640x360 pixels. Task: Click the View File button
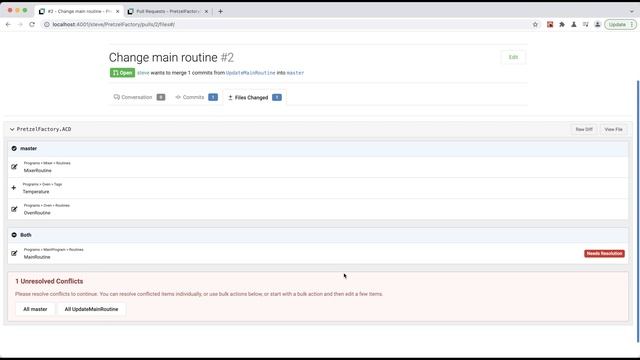613,129
